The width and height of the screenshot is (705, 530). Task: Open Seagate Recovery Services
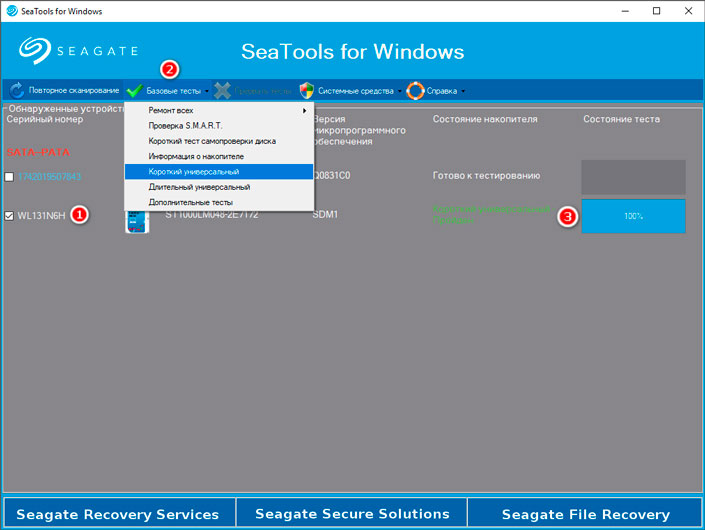pyautogui.click(x=119, y=513)
